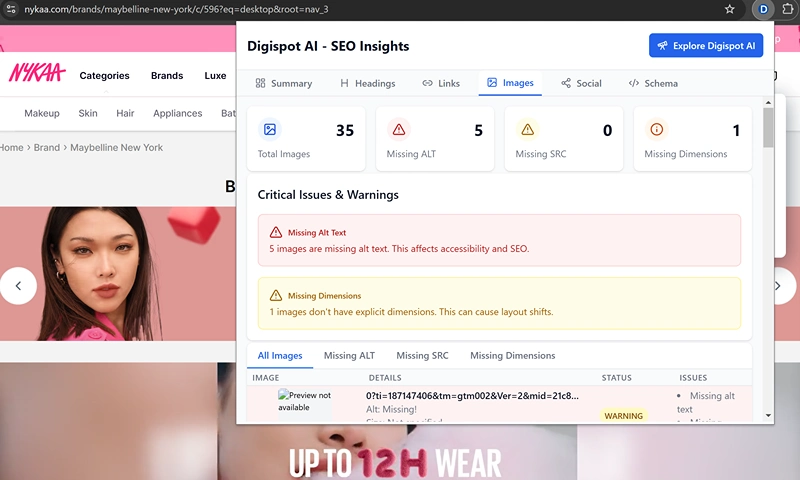Screen dimensions: 800x480
Task: Click the 'UP TO 12H WEAR' banner
Action: pyautogui.click(x=395, y=462)
